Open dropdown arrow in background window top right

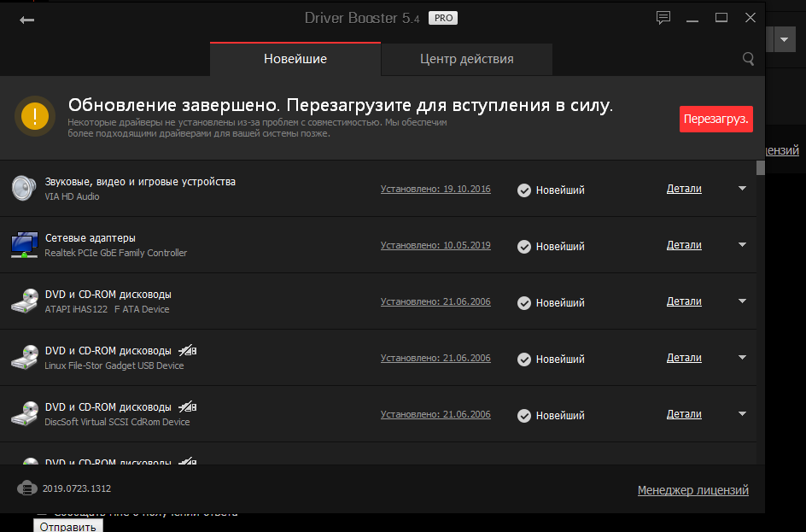[x=785, y=39]
